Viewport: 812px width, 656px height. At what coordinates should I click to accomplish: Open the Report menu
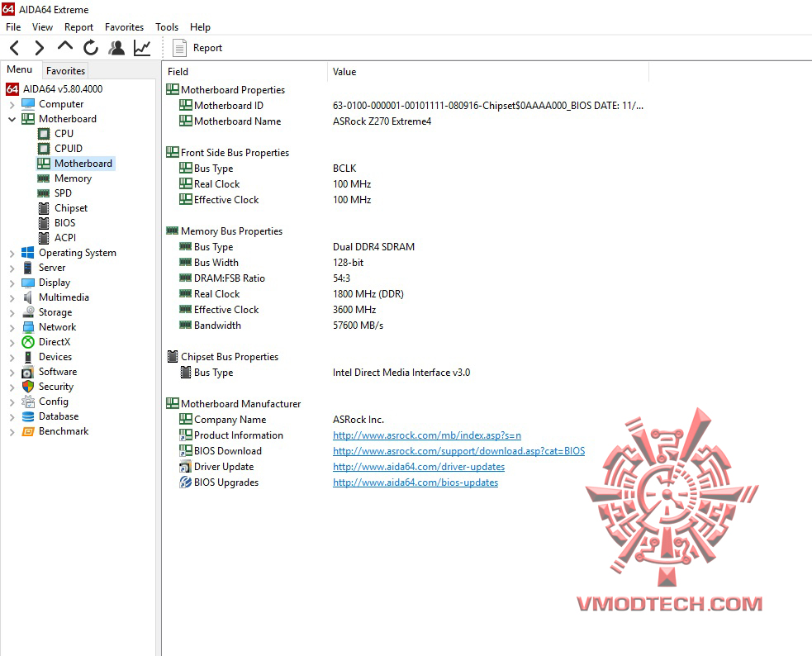(x=78, y=27)
